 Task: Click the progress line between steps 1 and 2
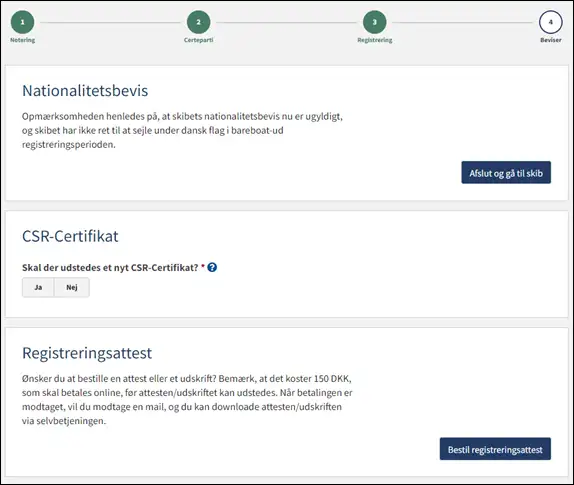point(110,22)
